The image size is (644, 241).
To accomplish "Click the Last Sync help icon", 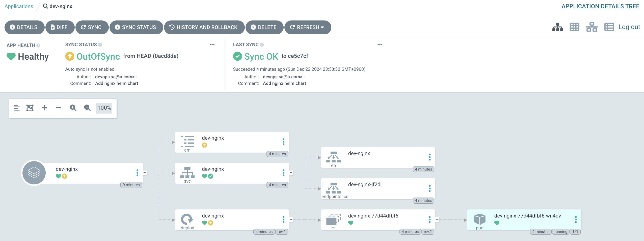I will point(262,45).
